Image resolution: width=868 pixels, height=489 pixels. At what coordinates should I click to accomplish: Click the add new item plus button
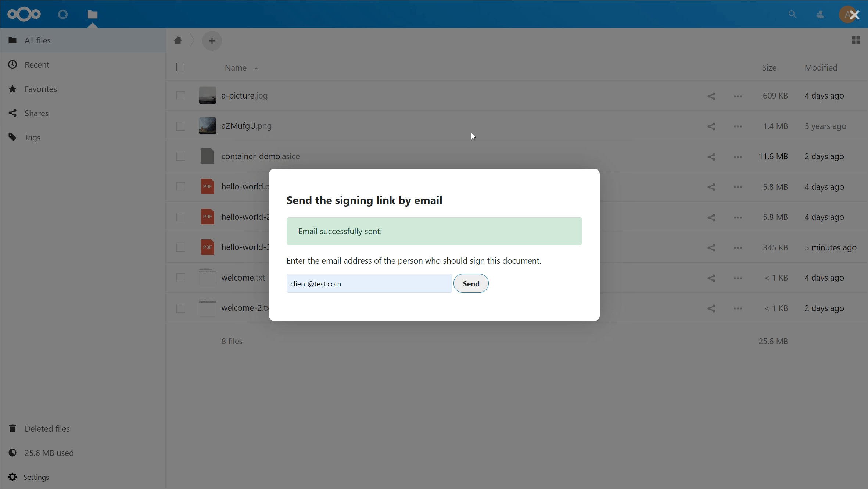tap(212, 40)
